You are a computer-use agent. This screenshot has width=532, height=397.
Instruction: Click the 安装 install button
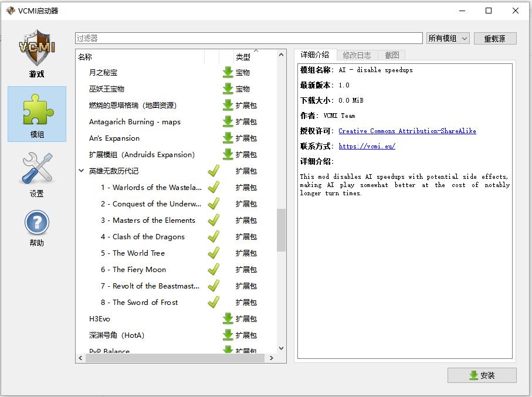click(x=482, y=375)
